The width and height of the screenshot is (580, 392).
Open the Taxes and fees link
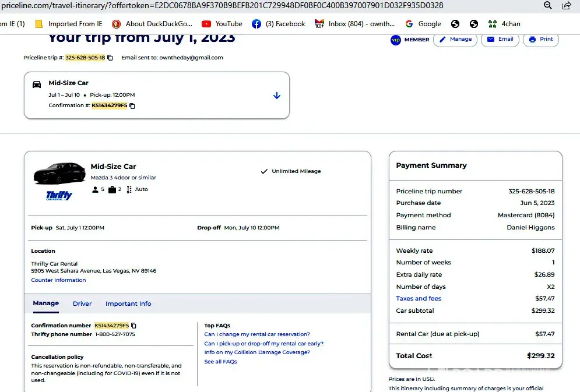point(419,298)
